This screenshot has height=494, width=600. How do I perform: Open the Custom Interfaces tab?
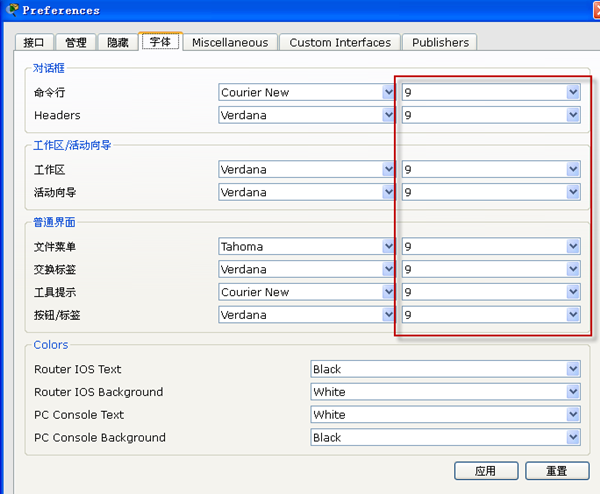[339, 42]
